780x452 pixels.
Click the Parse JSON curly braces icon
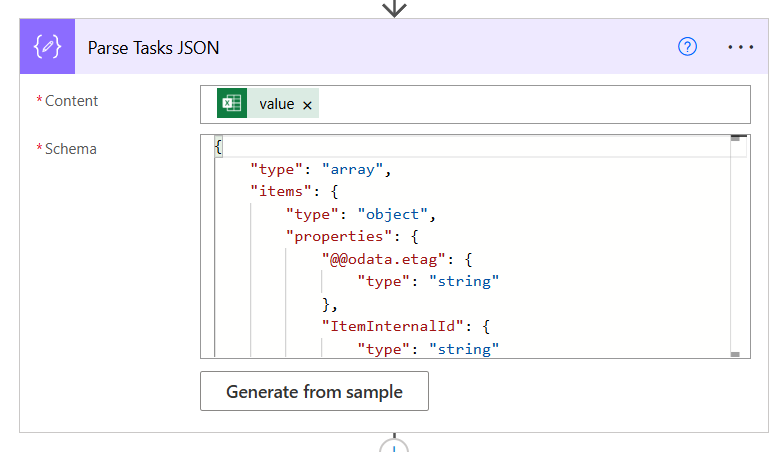click(47, 47)
